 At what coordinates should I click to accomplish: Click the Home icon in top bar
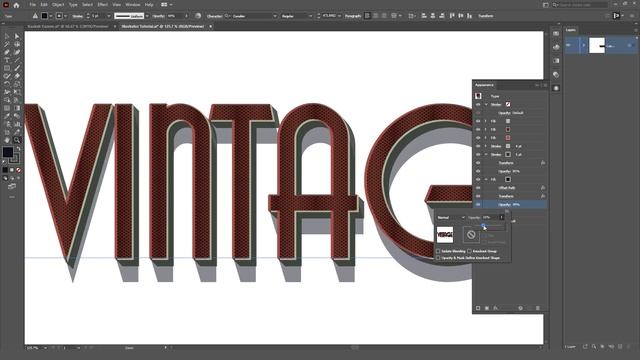(16, 5)
